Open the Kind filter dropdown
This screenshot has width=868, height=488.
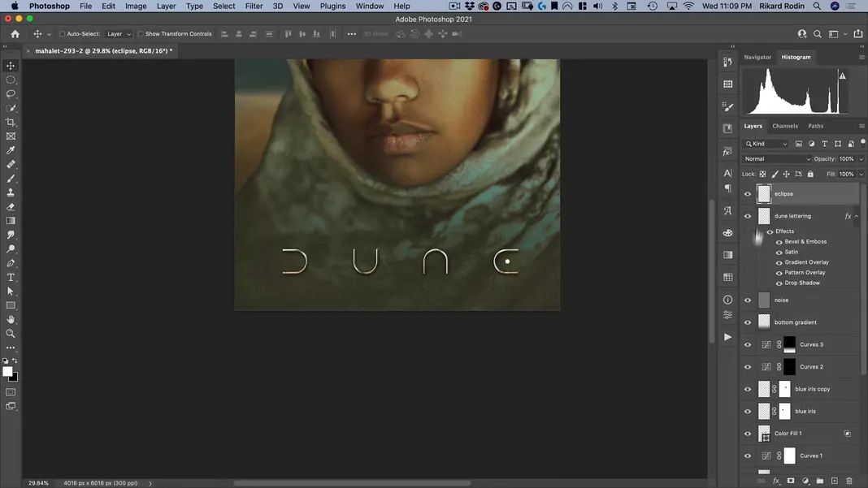766,144
